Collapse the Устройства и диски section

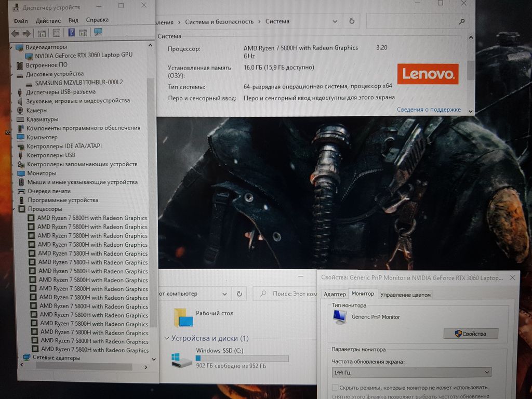tap(167, 338)
